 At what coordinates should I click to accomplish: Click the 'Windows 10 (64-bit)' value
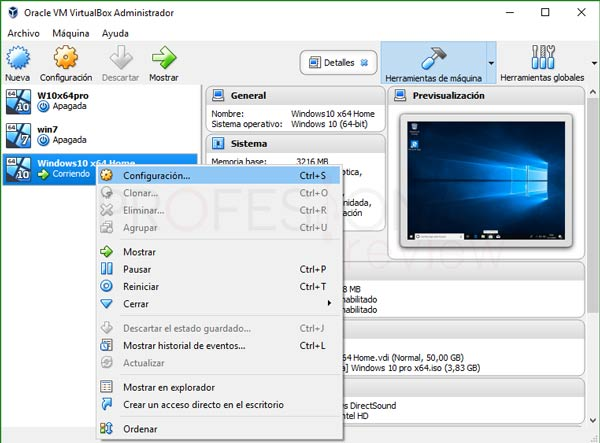pos(329,124)
